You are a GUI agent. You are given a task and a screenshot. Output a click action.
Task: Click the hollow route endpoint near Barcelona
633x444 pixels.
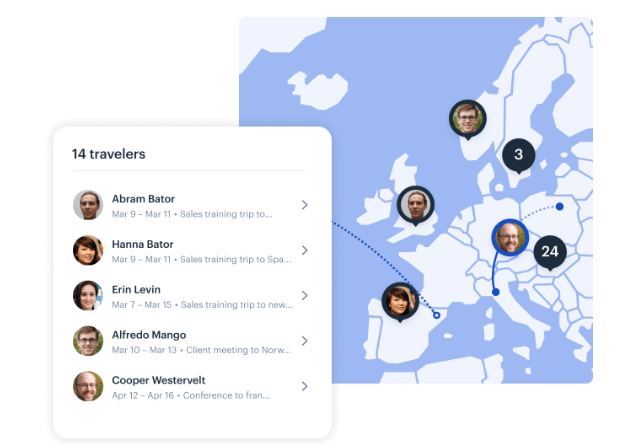(x=436, y=315)
